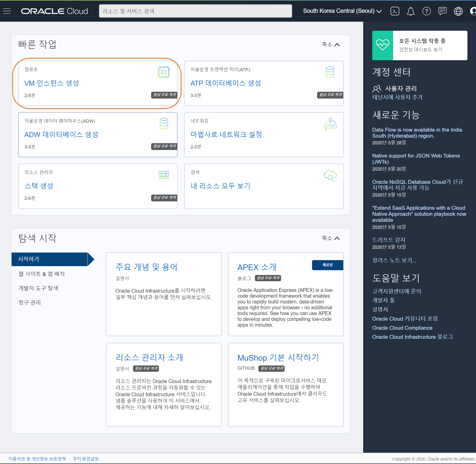Click 항상 무료 적격 badge on MuShop card
Viewport: 476px width, 464px height.
271,368
